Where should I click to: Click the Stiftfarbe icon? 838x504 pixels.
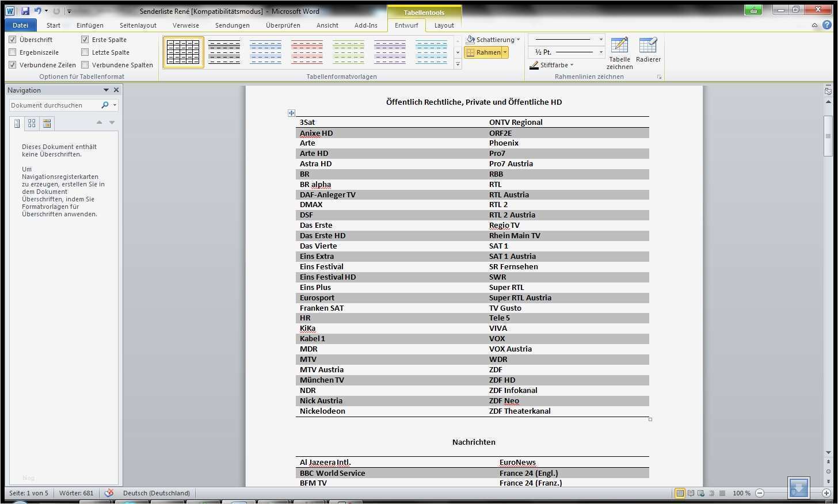click(535, 65)
